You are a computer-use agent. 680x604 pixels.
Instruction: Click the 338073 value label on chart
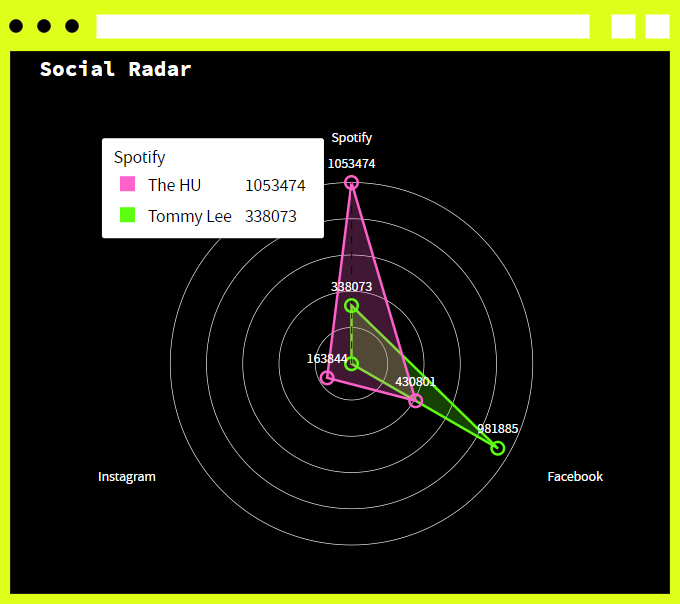(351, 287)
